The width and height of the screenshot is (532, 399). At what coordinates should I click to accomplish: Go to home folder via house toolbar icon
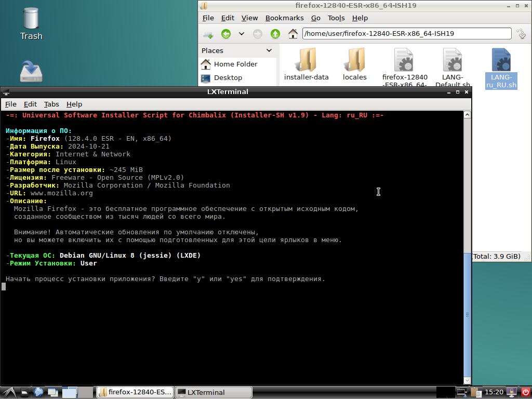pyautogui.click(x=293, y=34)
